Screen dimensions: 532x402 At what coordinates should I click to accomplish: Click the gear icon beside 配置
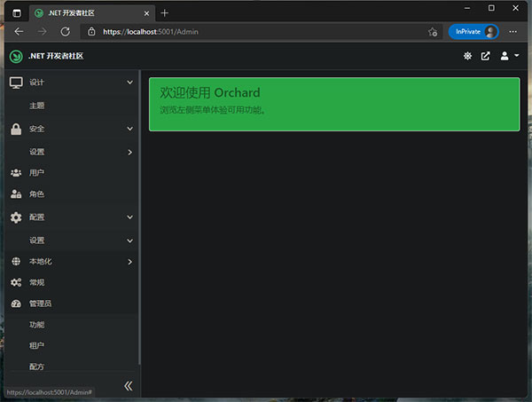[16, 217]
